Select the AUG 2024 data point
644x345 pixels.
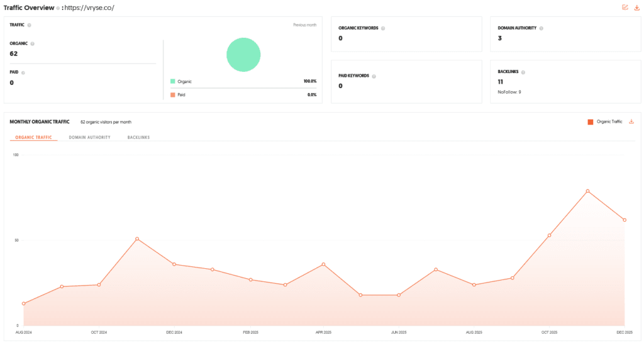coord(23,303)
